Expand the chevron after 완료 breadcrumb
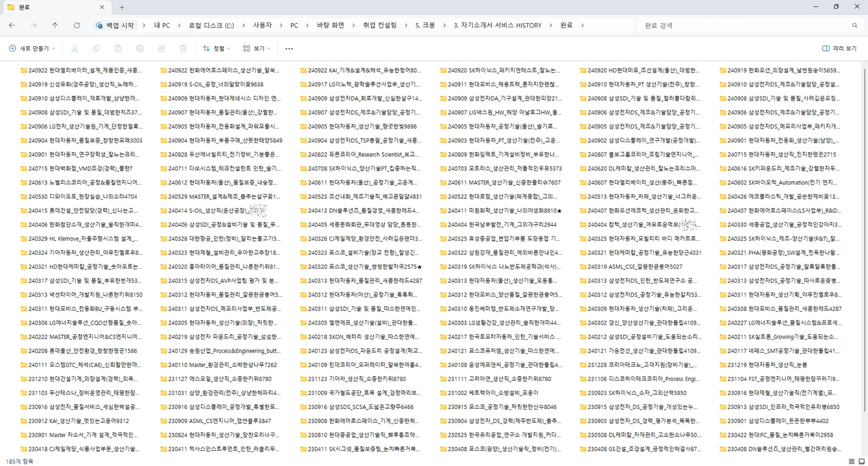This screenshot has width=868, height=466. pyautogui.click(x=582, y=25)
